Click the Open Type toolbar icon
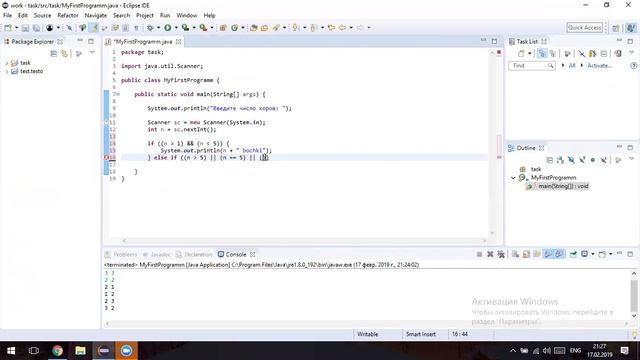The image size is (640, 360). click(x=253, y=28)
